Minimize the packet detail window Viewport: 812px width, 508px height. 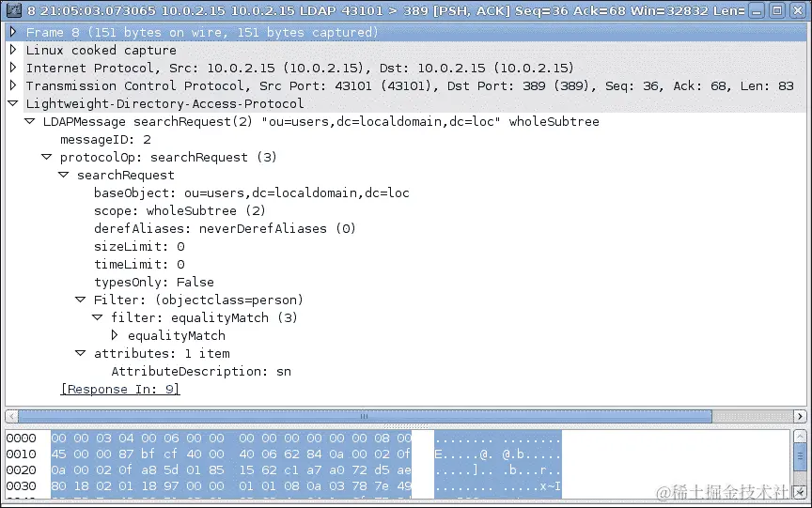[757, 10]
